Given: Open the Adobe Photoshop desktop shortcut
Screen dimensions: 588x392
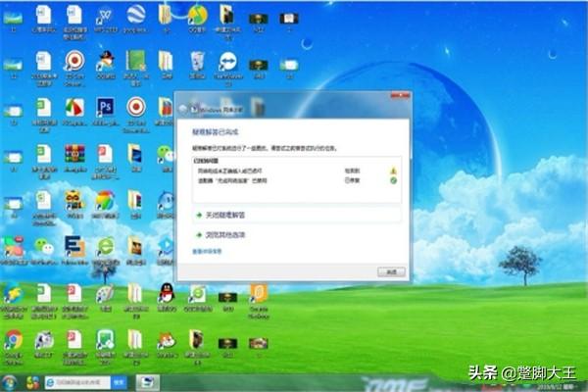Looking at the screenshot, I should click(x=106, y=107).
